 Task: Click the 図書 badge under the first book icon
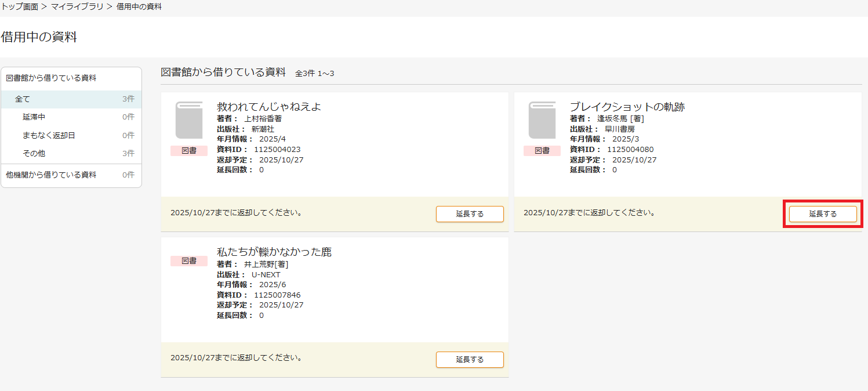click(188, 150)
